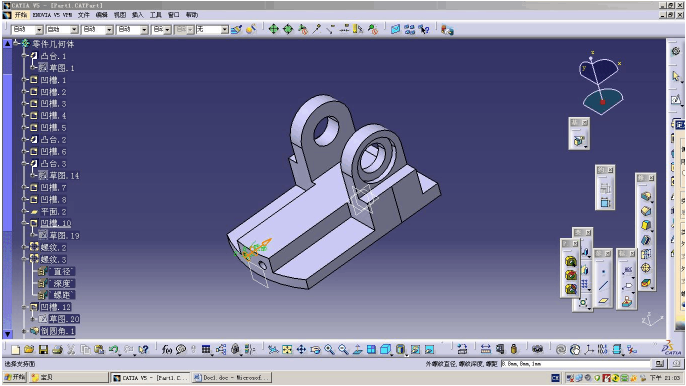The image size is (686, 386).
Task: Click the arrow select tool on right sidebar
Action: (x=676, y=76)
